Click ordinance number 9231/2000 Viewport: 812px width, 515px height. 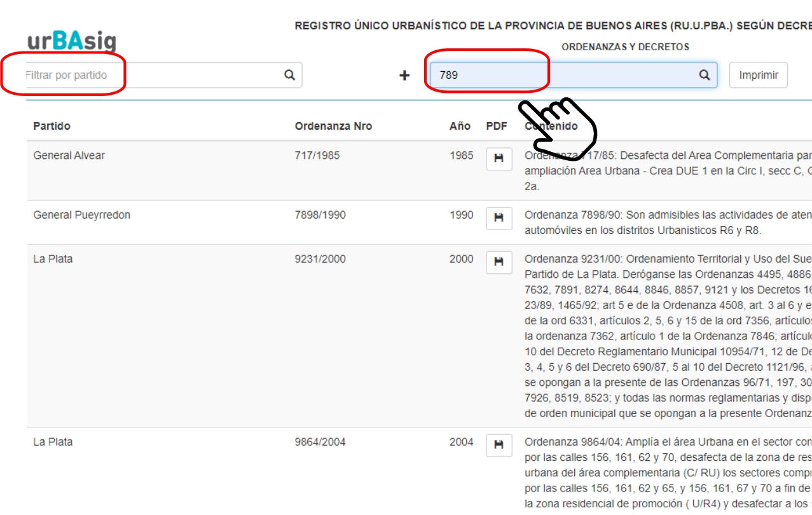coord(320,259)
